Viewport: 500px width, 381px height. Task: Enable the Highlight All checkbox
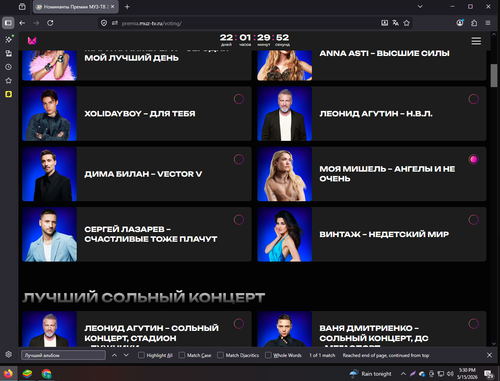pos(141,355)
